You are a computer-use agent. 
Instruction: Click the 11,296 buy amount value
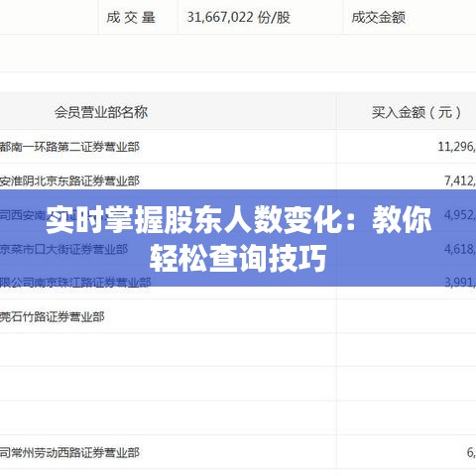[x=457, y=147]
